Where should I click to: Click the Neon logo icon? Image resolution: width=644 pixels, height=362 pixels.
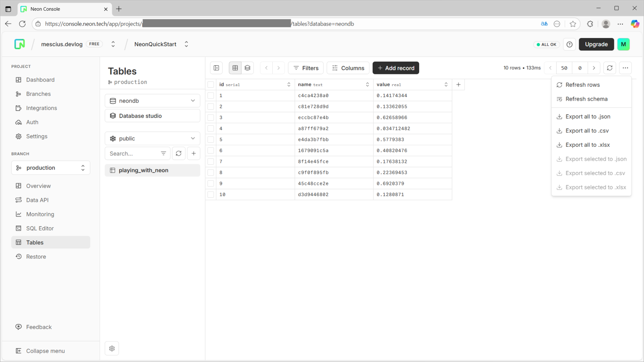[19, 44]
